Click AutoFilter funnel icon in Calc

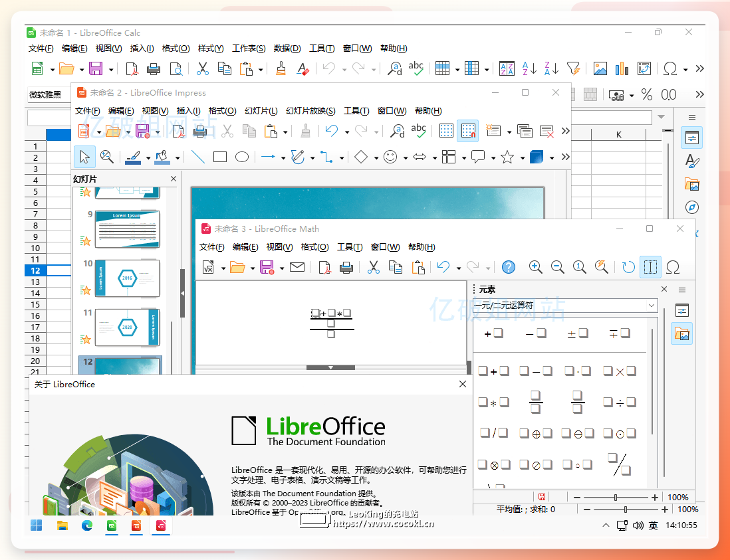(x=573, y=69)
